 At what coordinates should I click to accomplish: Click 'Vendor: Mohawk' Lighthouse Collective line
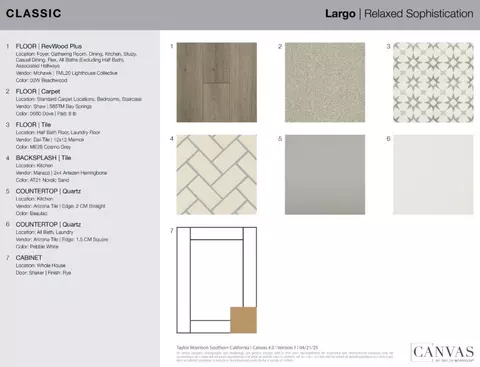coord(67,73)
